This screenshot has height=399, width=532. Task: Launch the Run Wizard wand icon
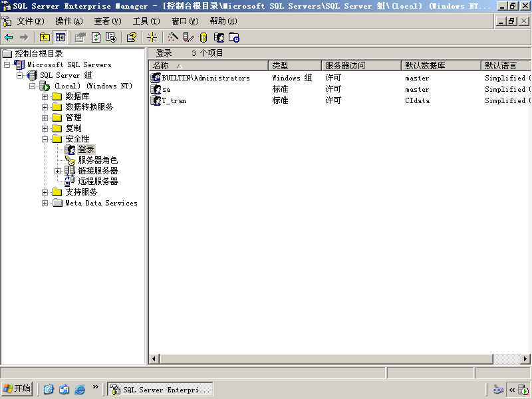click(172, 37)
